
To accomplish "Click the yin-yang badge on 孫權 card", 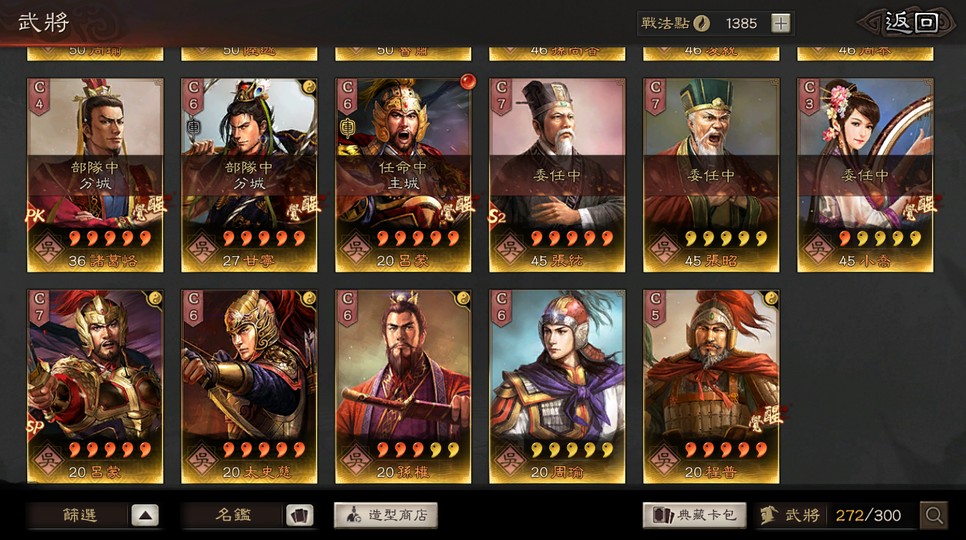I will tap(463, 299).
